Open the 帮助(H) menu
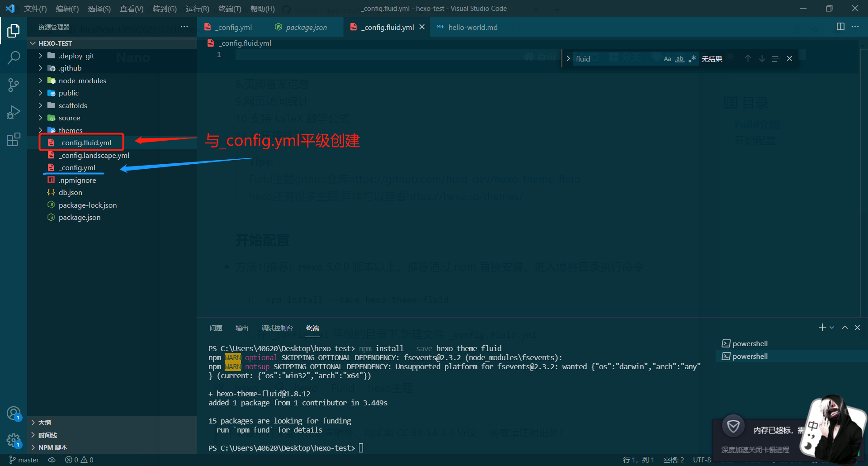 pos(263,9)
